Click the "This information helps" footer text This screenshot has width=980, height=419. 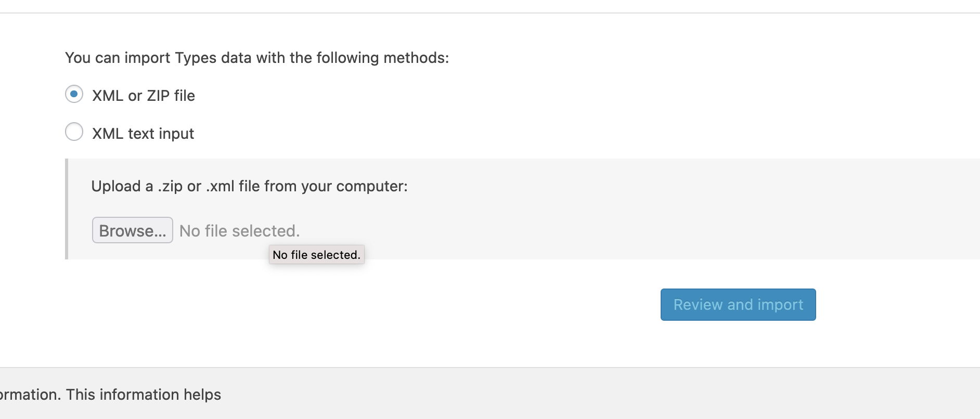pyautogui.click(x=144, y=395)
